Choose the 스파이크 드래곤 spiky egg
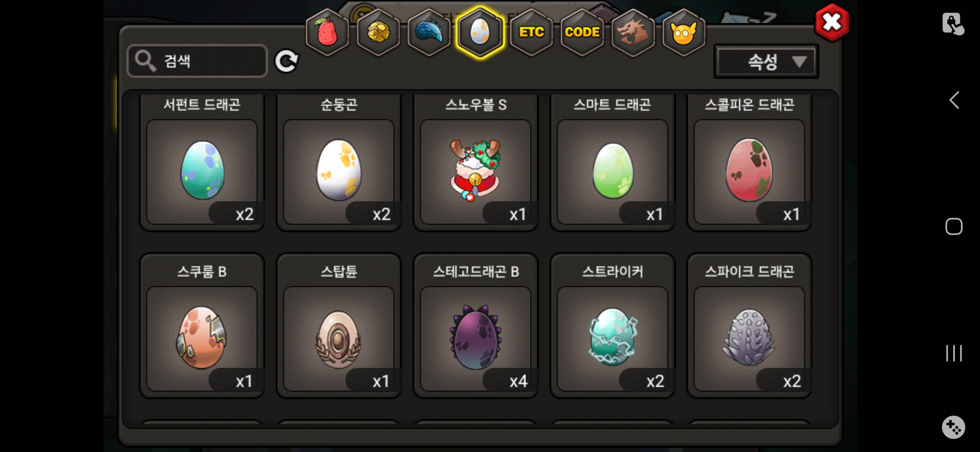Viewport: 980px width, 452px height. [749, 326]
